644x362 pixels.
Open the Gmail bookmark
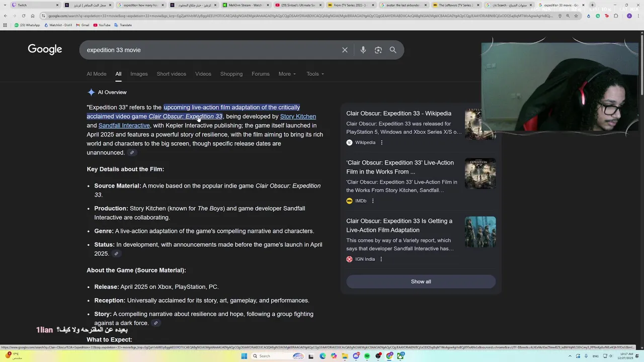(x=83, y=25)
